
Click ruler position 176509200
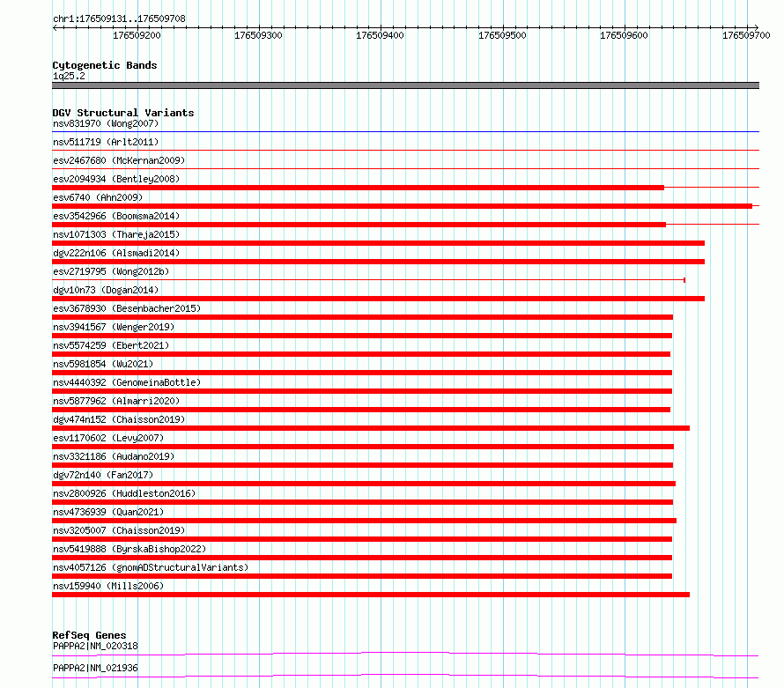point(137,35)
